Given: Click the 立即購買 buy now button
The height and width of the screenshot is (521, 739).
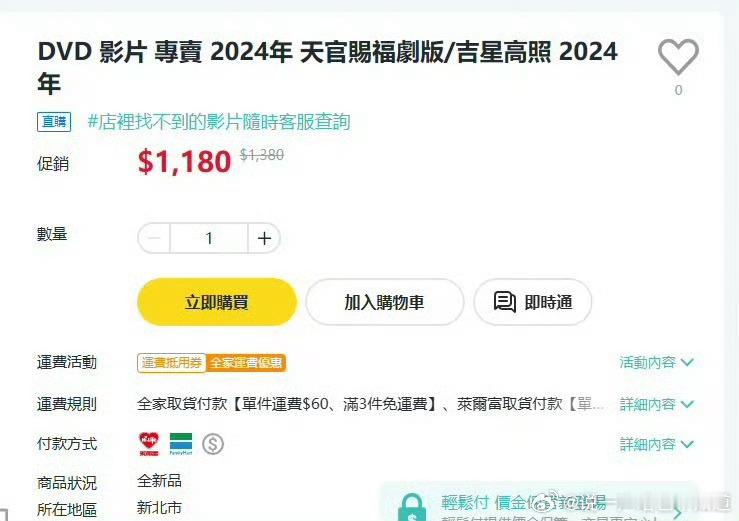Looking at the screenshot, I should click(217, 302).
